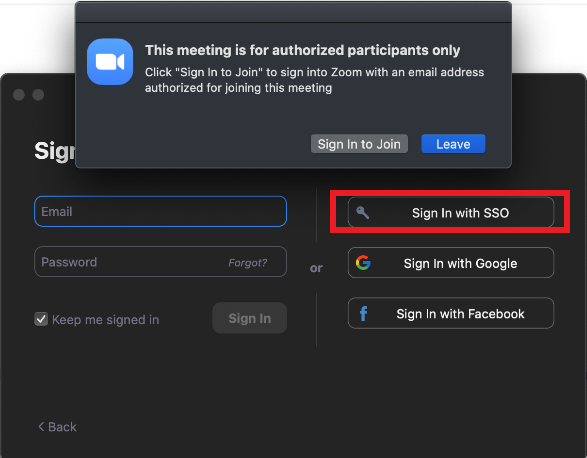
Task: Toggle the Keep me signed in checkbox
Action: click(41, 319)
